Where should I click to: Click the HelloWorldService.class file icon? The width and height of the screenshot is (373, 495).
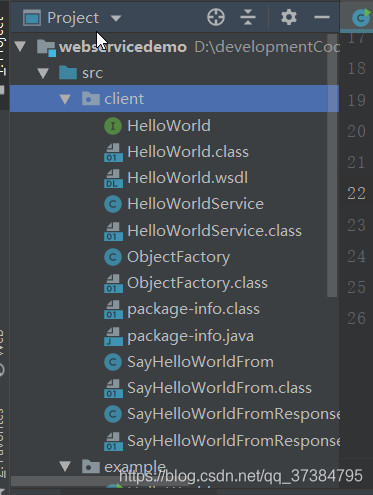(x=113, y=231)
